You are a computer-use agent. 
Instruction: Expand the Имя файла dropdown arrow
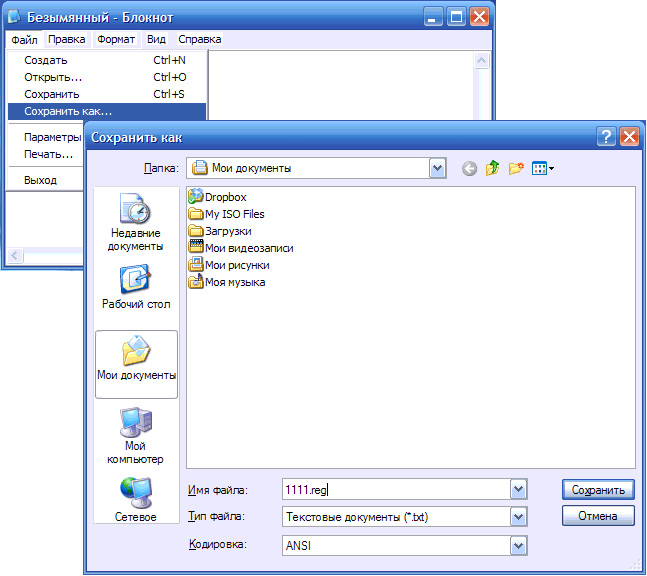518,489
